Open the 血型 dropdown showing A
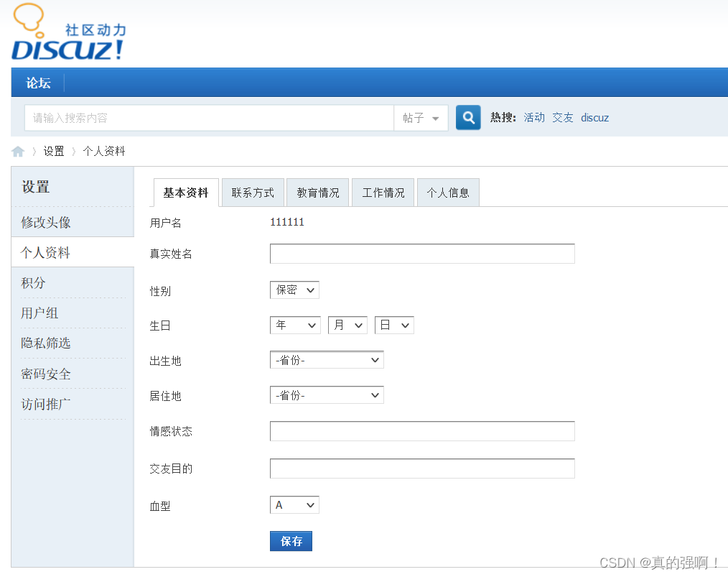 pyautogui.click(x=294, y=504)
